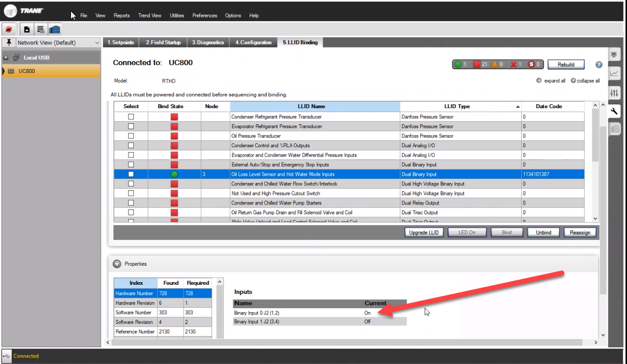Click the USB icon in the status bar
Viewport: 627px width, 364px height.
[x=6, y=356]
